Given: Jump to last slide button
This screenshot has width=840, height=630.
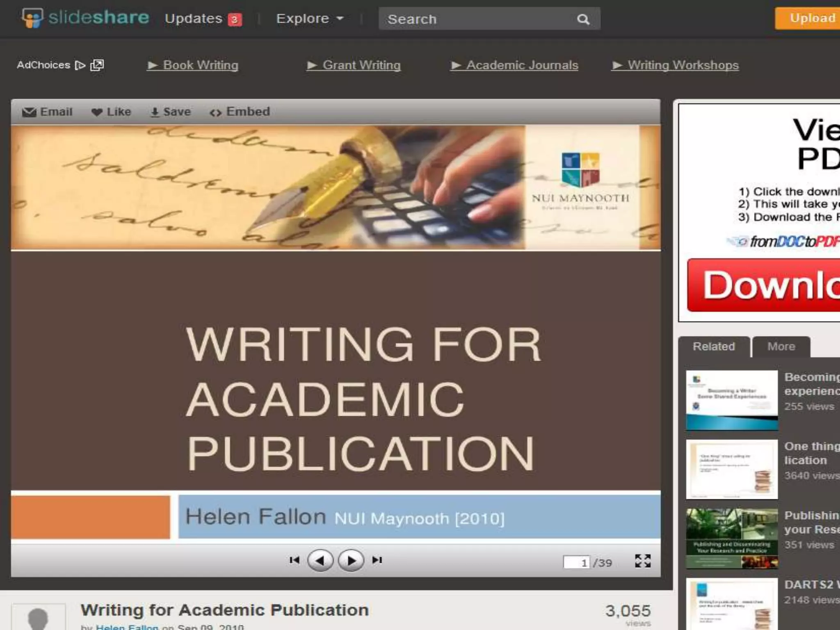Looking at the screenshot, I should (377, 560).
